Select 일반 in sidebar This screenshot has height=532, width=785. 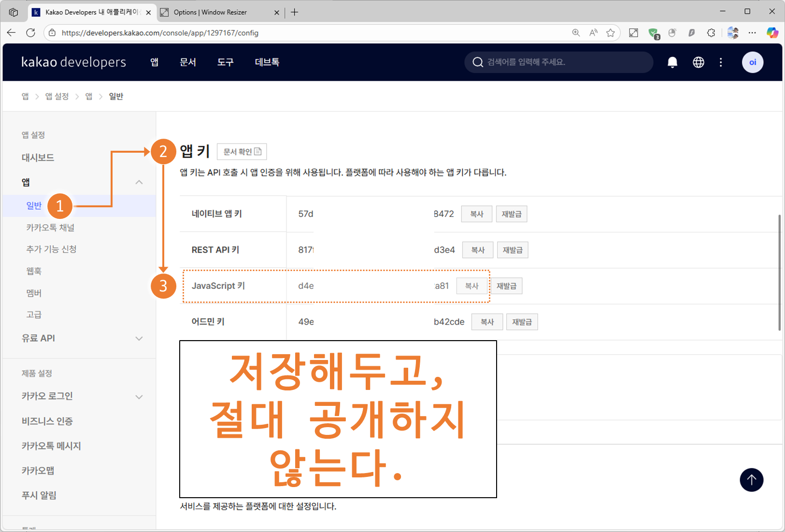coord(34,206)
